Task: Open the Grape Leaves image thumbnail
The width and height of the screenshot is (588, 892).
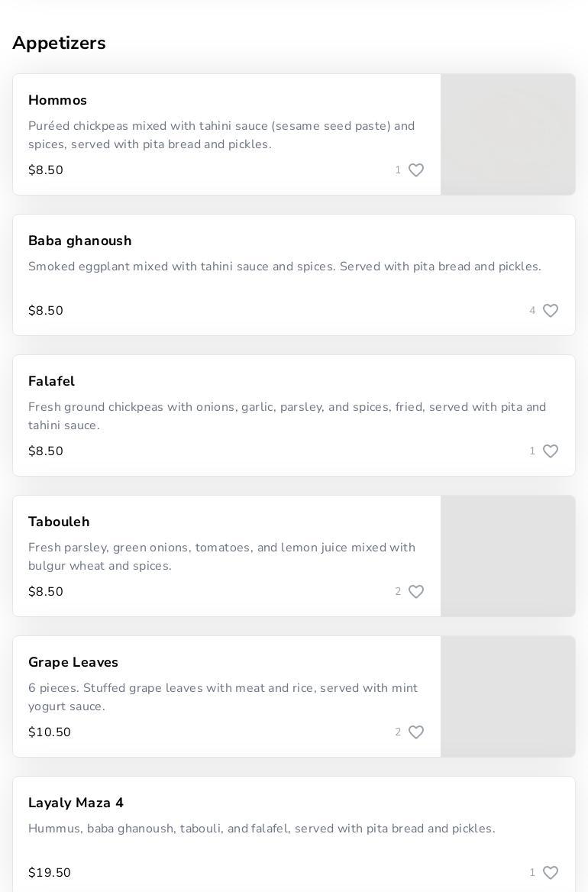Action: 508,696
